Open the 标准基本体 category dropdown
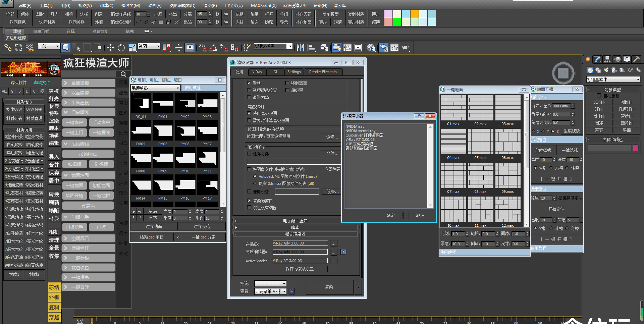 (613, 79)
